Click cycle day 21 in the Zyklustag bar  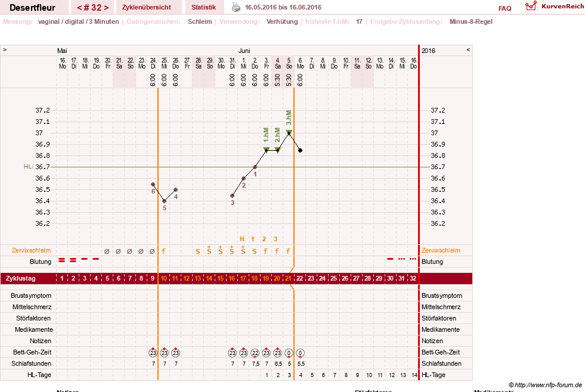tap(288, 278)
